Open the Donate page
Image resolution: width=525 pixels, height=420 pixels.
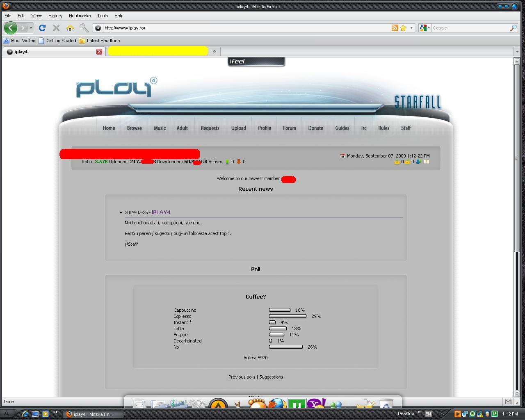(315, 128)
